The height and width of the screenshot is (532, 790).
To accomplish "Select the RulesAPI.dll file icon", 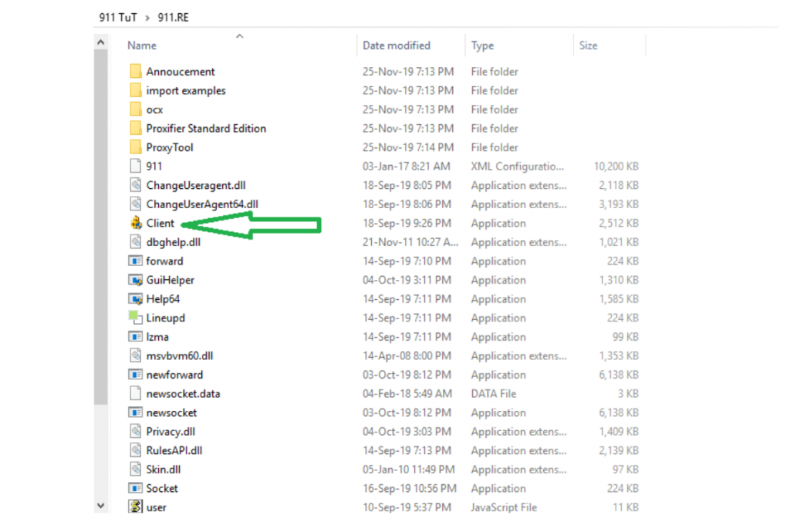I will [136, 450].
